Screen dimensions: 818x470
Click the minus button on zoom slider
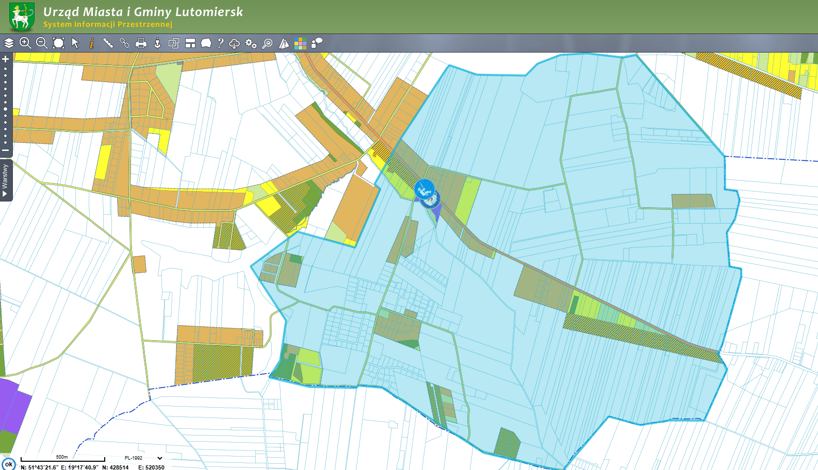(5, 151)
